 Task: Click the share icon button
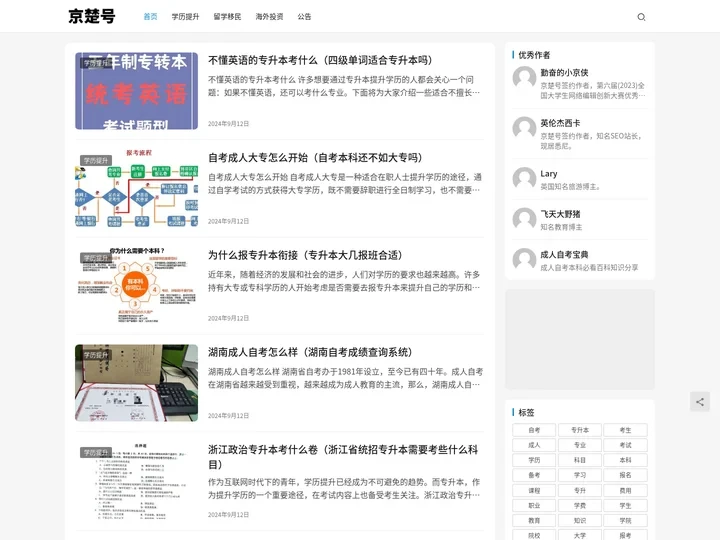click(699, 402)
